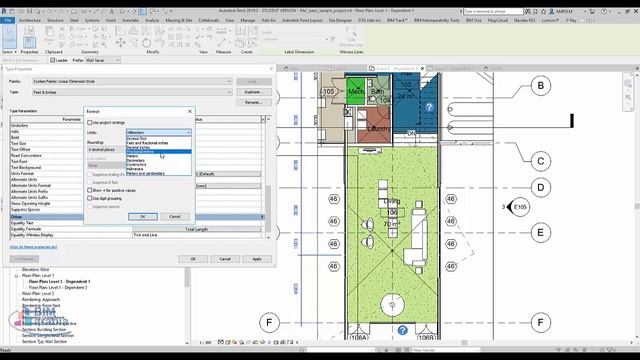Image resolution: width=640 pixels, height=360 pixels.
Task: Click the Equality Witness Display row
Action: click(x=137, y=235)
